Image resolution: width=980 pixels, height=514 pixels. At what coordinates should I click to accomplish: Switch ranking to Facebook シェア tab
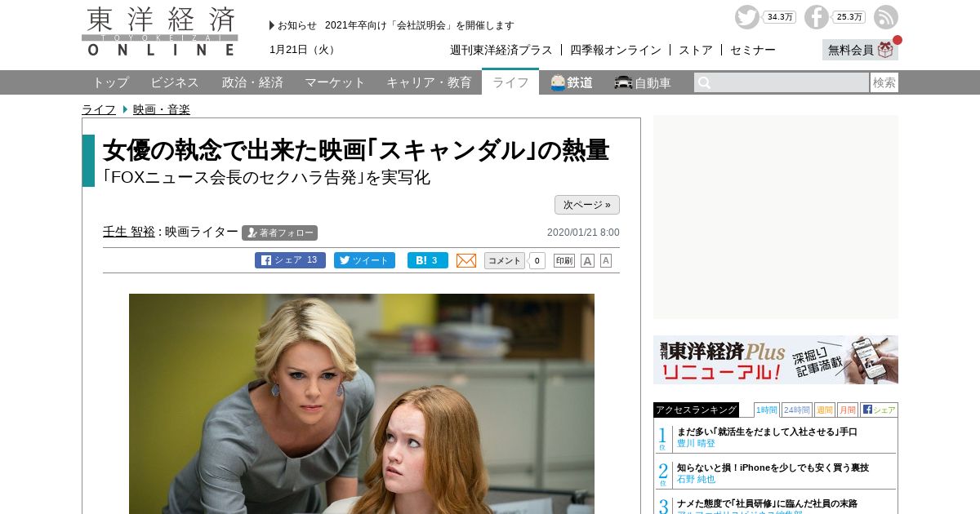[879, 410]
